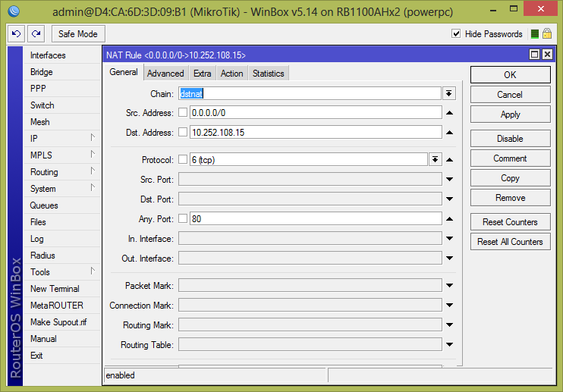Expand the Tools submenu

click(62, 272)
